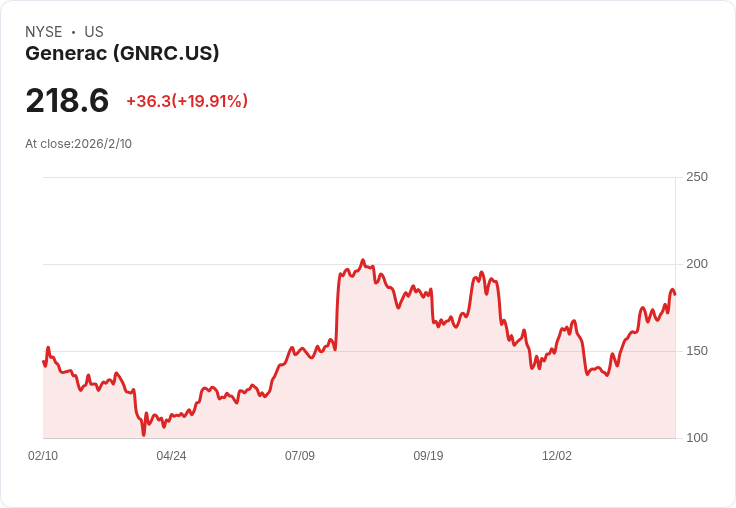This screenshot has width=736, height=508.
Task: Select the 150 y-axis label
Action: tap(697, 351)
